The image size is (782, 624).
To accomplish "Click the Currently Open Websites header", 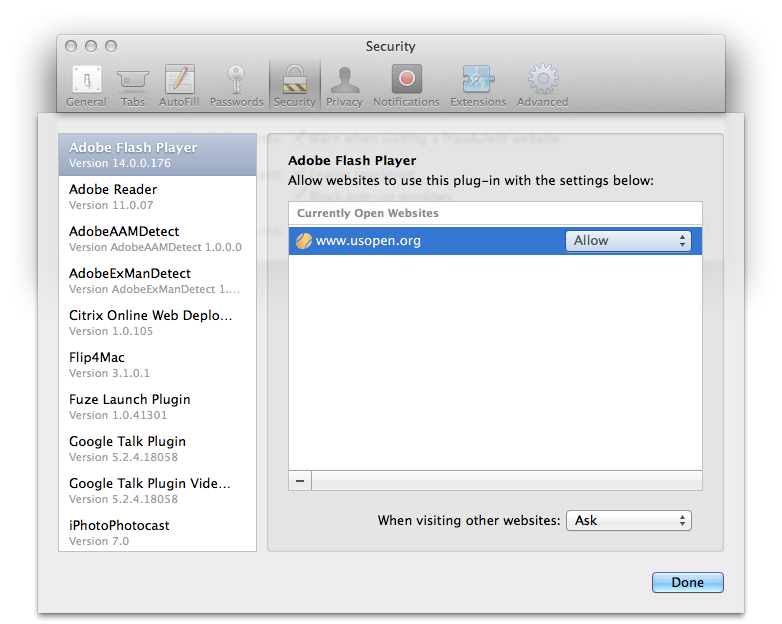I will 495,213.
